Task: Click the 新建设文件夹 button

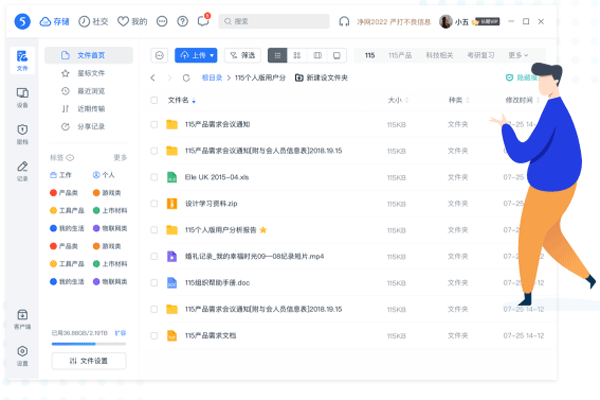Action: 321,77
